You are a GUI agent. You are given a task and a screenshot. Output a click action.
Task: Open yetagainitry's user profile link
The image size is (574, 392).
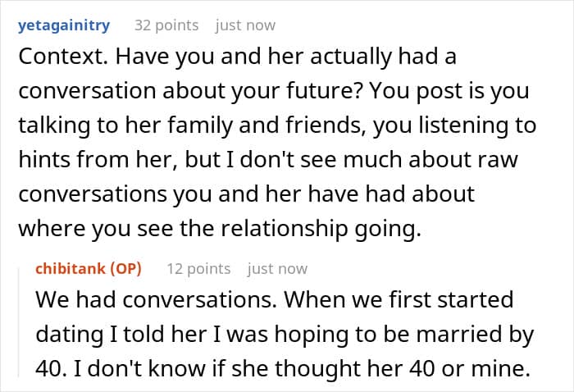(x=64, y=25)
